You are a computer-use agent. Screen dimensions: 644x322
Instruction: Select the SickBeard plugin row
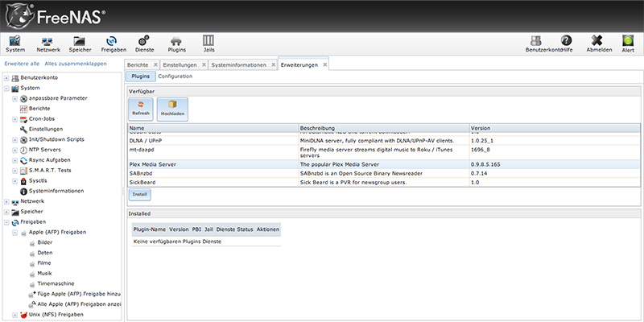[x=384, y=182]
